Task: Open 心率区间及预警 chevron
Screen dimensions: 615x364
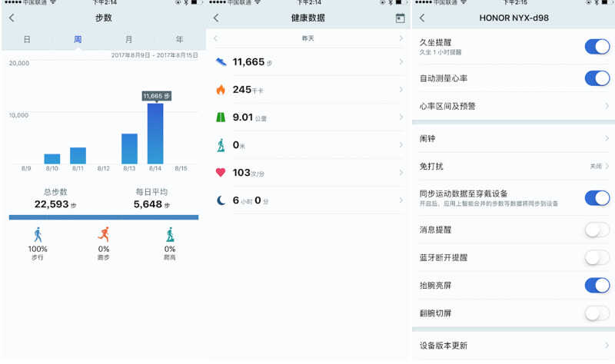Action: (607, 106)
